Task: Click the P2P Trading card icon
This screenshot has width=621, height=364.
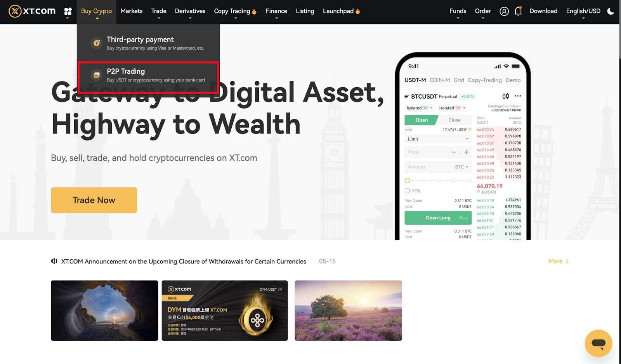Action: (97, 75)
